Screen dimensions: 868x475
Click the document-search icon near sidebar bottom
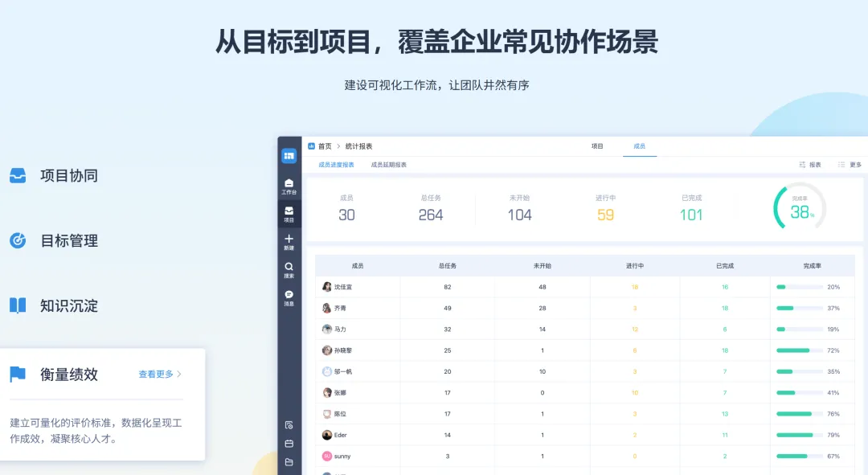tap(289, 425)
